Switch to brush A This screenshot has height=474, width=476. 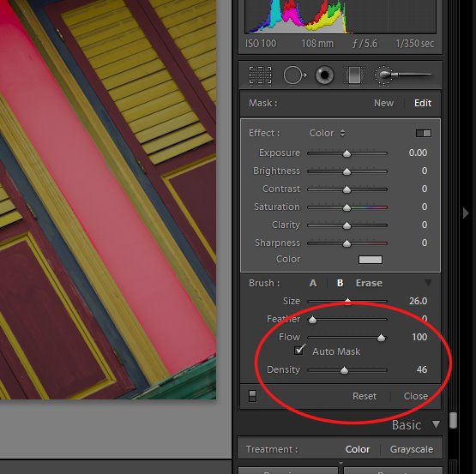coord(313,283)
